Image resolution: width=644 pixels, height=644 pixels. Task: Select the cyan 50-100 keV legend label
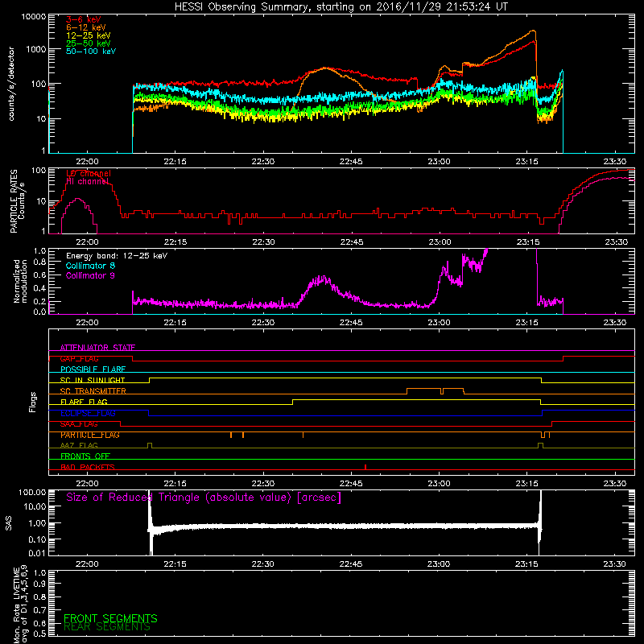[x=91, y=52]
